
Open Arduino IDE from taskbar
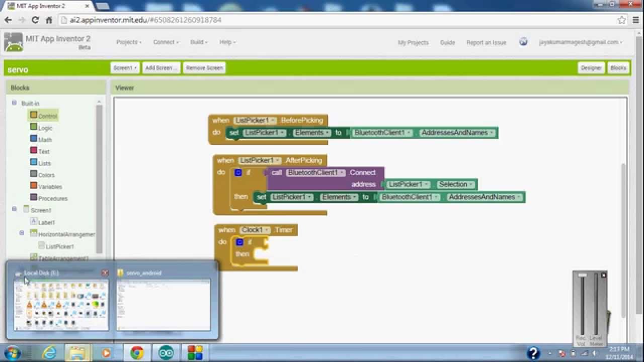pyautogui.click(x=166, y=353)
